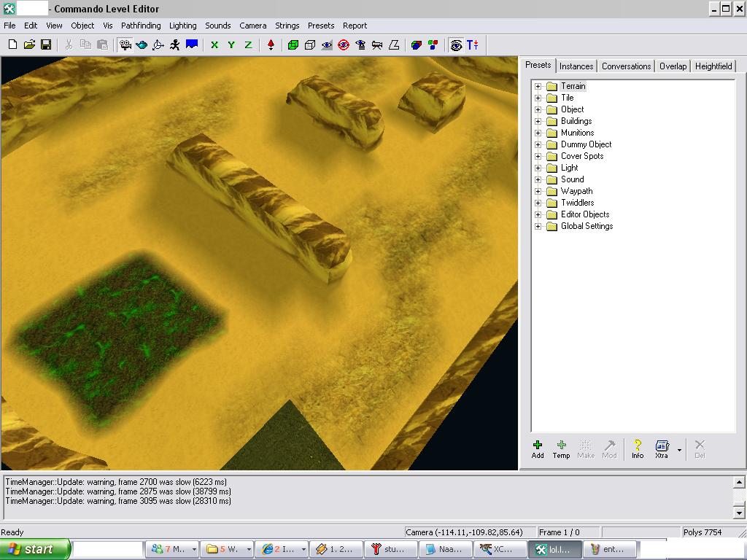747x560 pixels.
Task: Click the Info question mark icon
Action: 637,448
